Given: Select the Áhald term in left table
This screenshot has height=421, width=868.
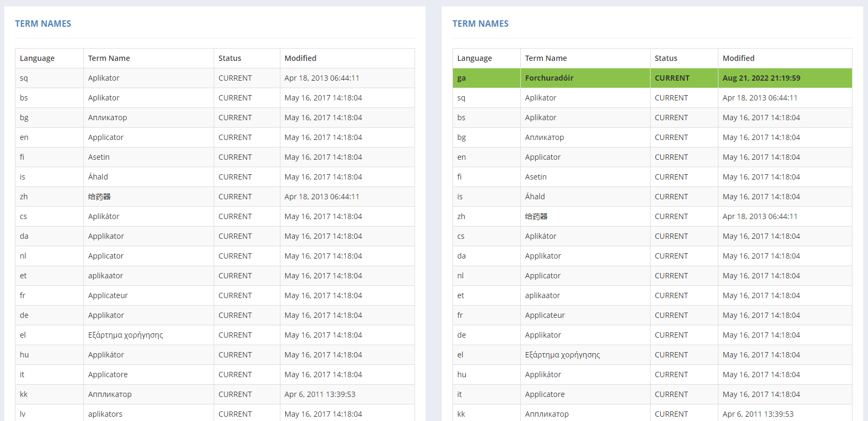Looking at the screenshot, I should coord(98,177).
